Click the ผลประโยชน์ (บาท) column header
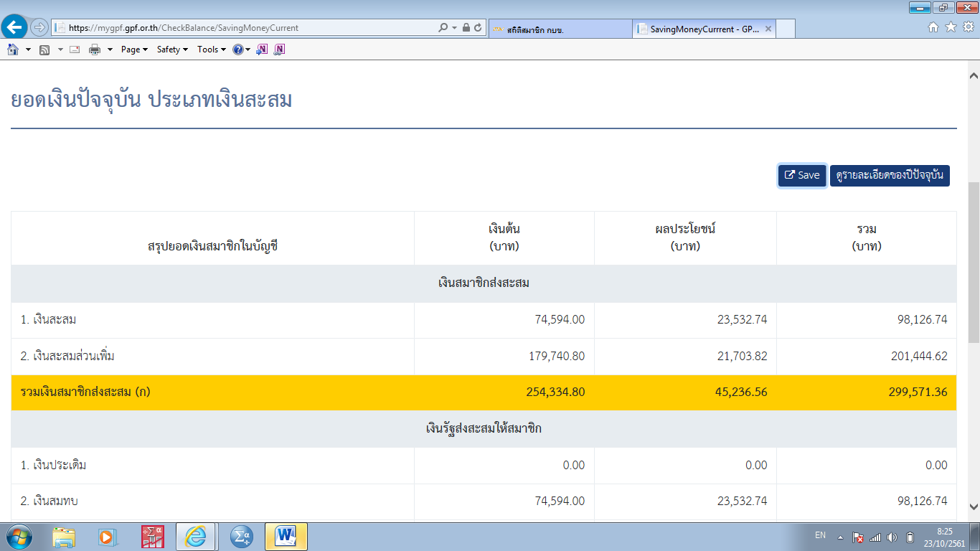 point(685,237)
